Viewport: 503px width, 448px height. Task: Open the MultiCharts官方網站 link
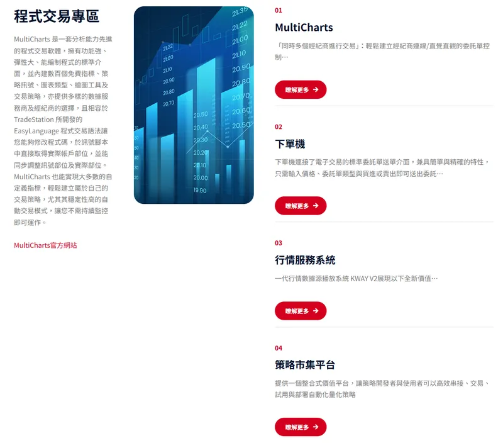(x=45, y=245)
